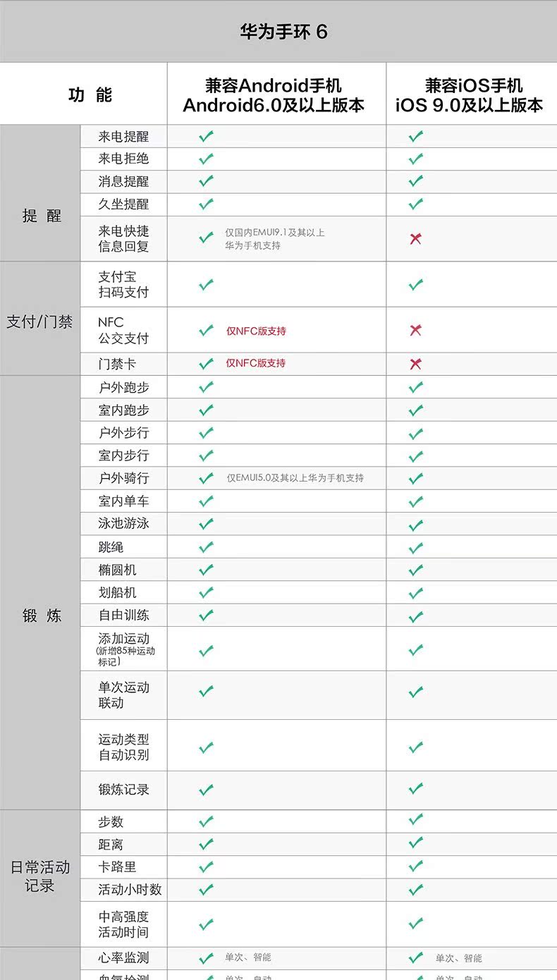Click the iOS red cross for 门禁卡

tap(415, 364)
